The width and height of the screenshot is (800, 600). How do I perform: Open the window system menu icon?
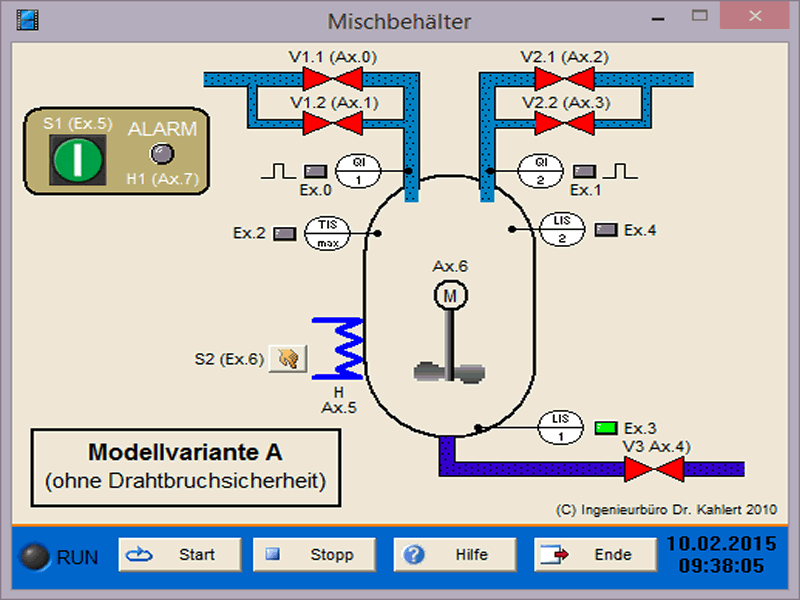pos(27,20)
